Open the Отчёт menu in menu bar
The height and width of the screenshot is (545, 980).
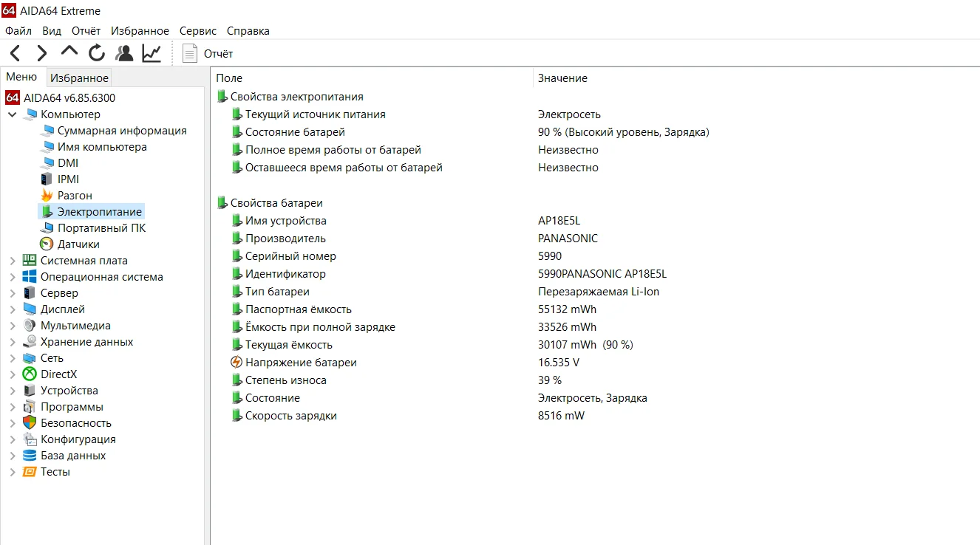click(x=86, y=31)
